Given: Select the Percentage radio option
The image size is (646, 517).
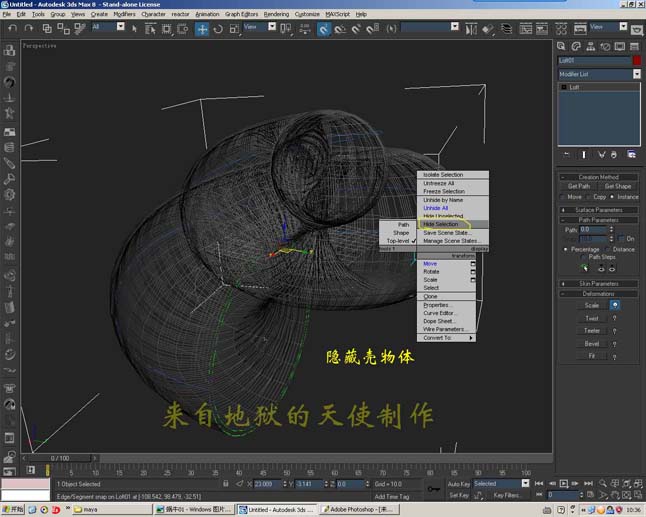Looking at the screenshot, I should point(581,249).
